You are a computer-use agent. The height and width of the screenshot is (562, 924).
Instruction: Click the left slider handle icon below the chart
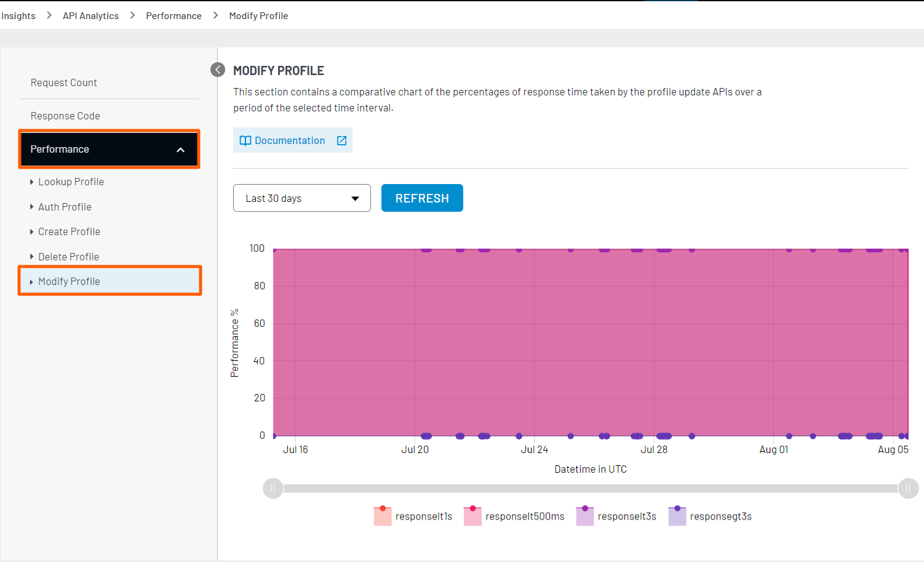(x=273, y=488)
